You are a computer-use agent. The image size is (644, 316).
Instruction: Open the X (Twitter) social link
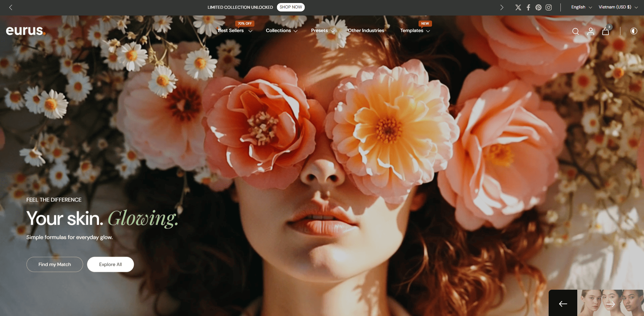point(518,7)
